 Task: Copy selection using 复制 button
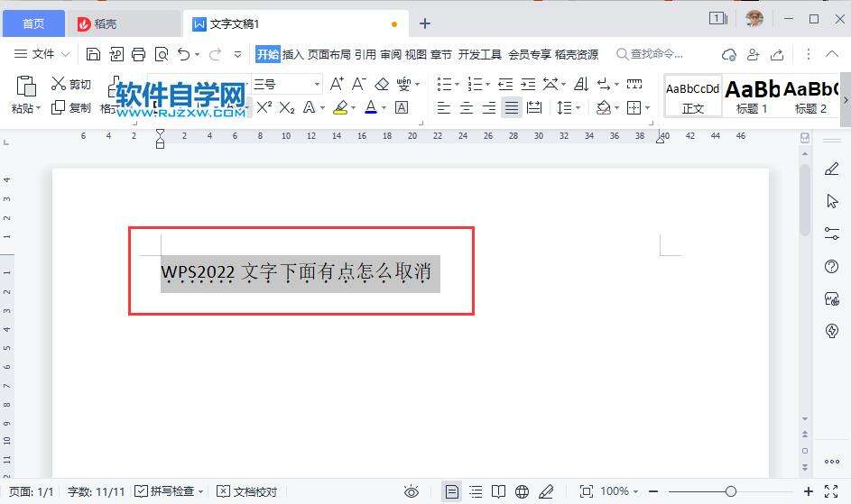[x=71, y=107]
